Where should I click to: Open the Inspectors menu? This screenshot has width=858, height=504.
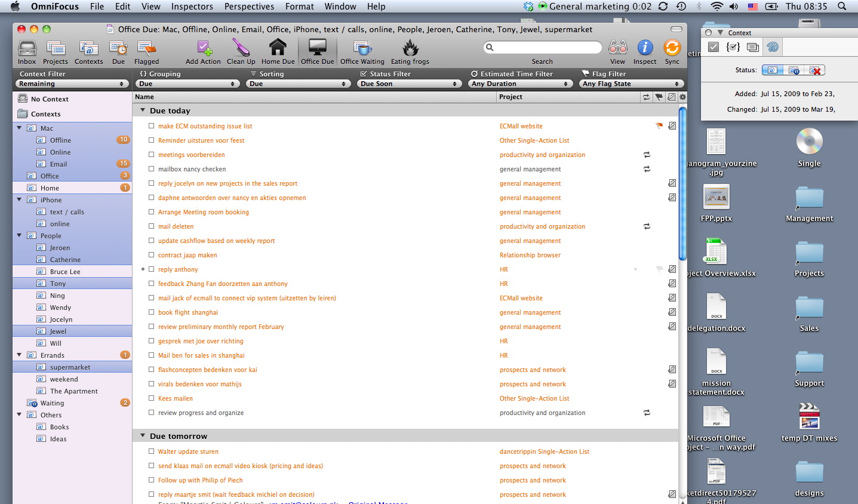192,7
